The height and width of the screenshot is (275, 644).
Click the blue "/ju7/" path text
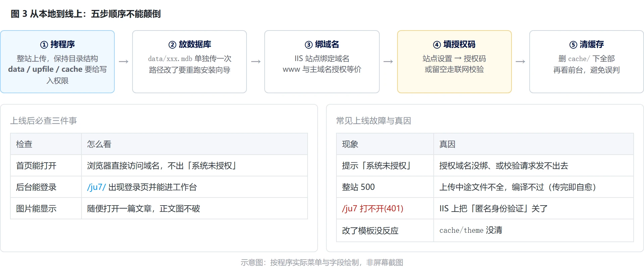97,187
